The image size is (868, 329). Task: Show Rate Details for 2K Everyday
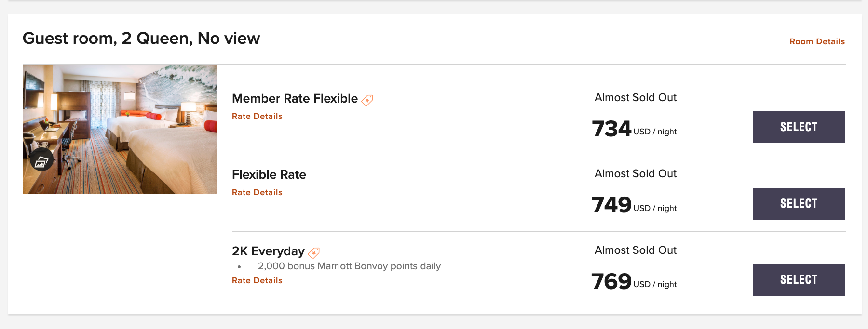pyautogui.click(x=257, y=280)
